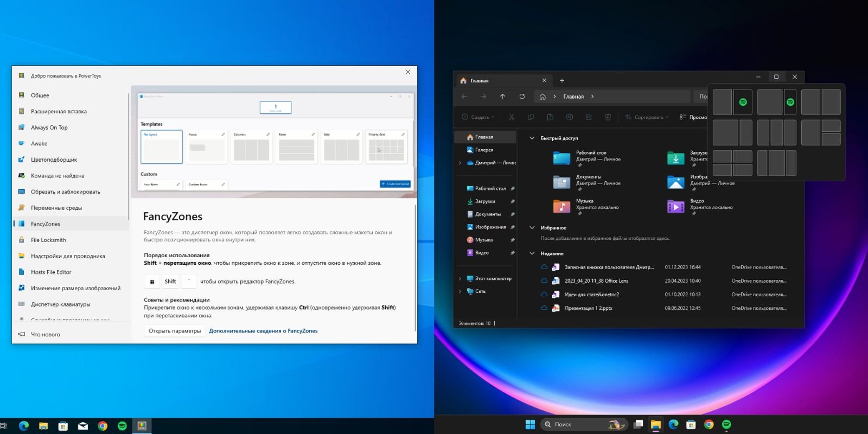Screen dimensions: 868x434
Task: Open Диспетчер клавиатуры module page
Action: (71, 304)
